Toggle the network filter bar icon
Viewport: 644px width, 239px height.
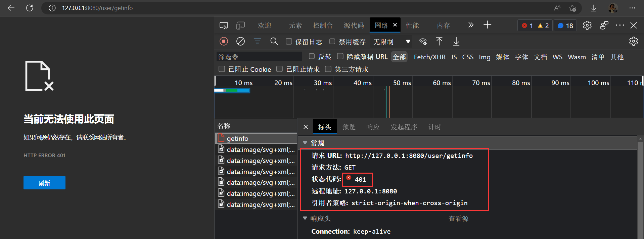(x=257, y=41)
